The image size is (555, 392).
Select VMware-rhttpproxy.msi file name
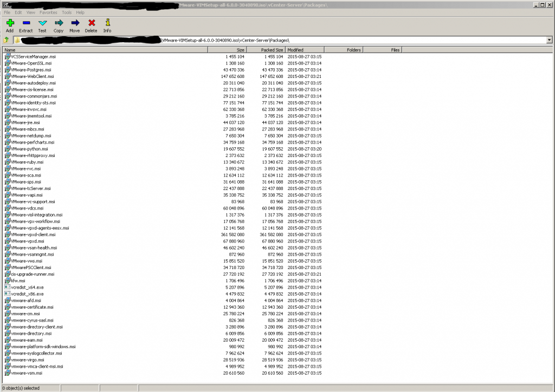(33, 155)
